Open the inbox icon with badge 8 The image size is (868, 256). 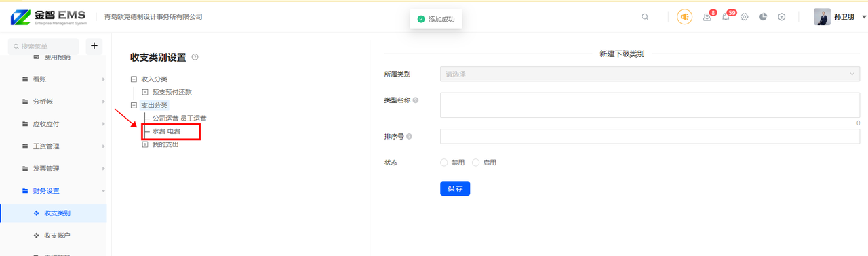point(707,17)
